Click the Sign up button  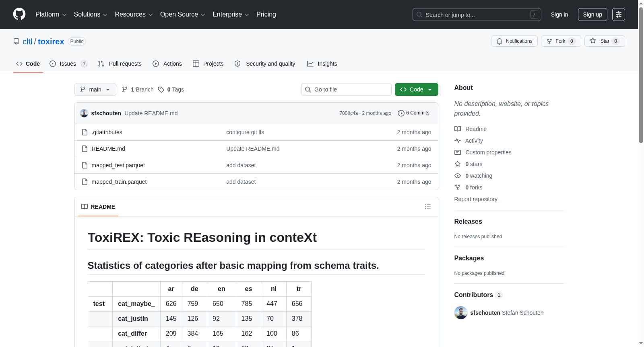pos(592,15)
